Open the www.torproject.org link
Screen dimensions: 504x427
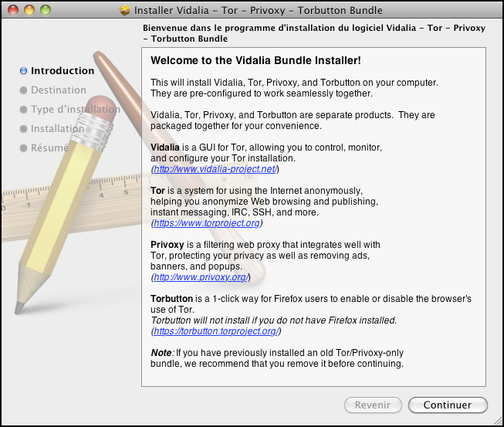[207, 223]
